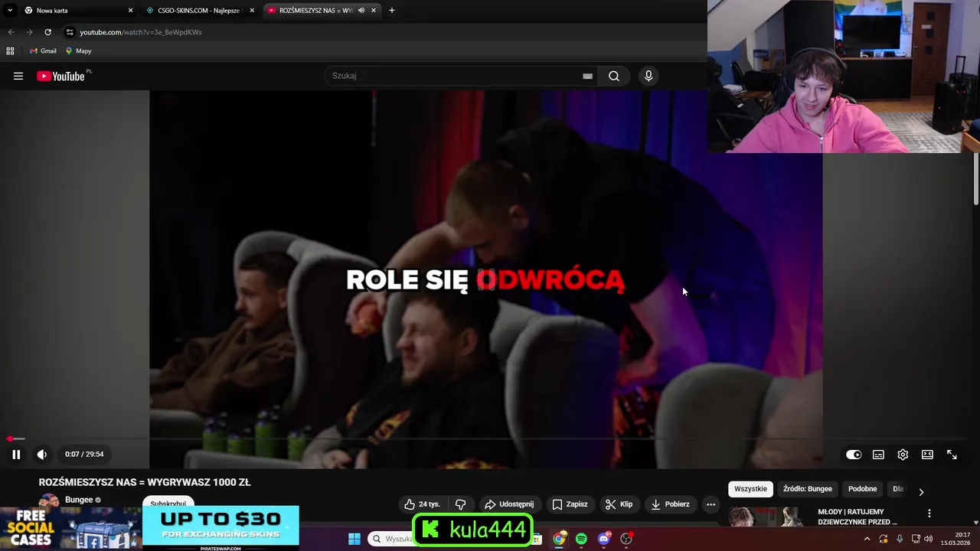Click the magnifier search button
Image resolution: width=980 pixels, height=551 pixels.
(614, 76)
